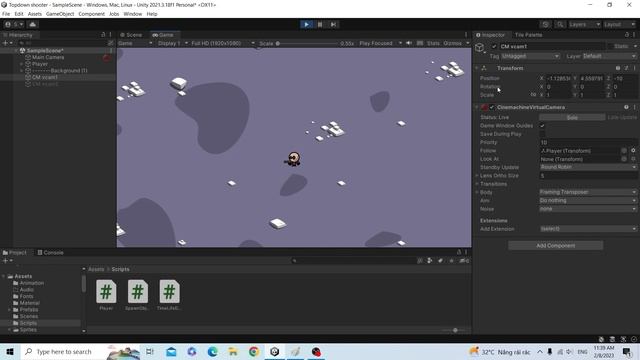This screenshot has height=360, width=640.
Task: Switch to the Game tab
Action: (163, 35)
